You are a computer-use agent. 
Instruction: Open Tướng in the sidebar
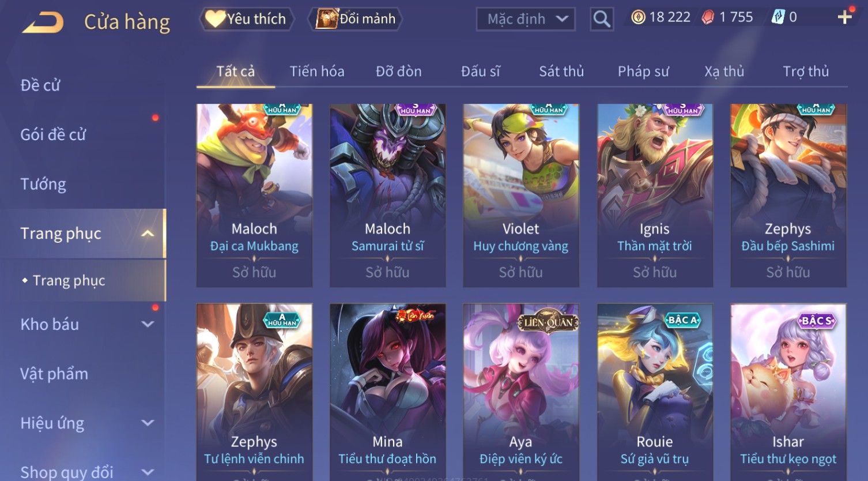(43, 184)
